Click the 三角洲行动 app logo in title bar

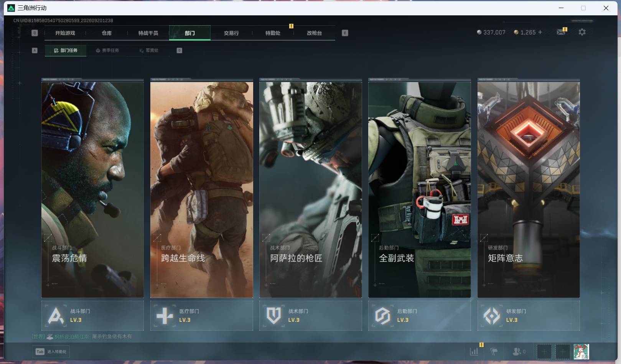coord(11,8)
